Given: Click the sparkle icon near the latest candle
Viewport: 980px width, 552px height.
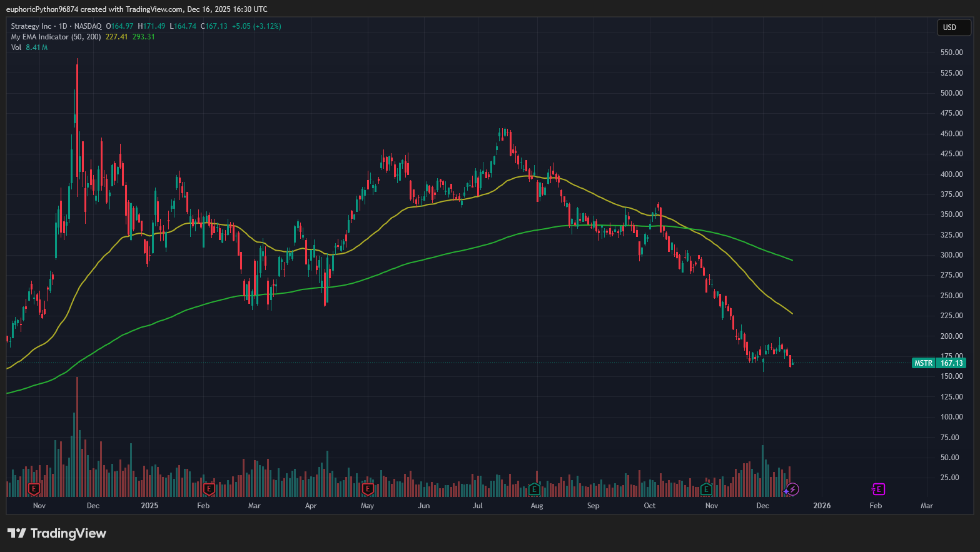Looking at the screenshot, I should (784, 493).
